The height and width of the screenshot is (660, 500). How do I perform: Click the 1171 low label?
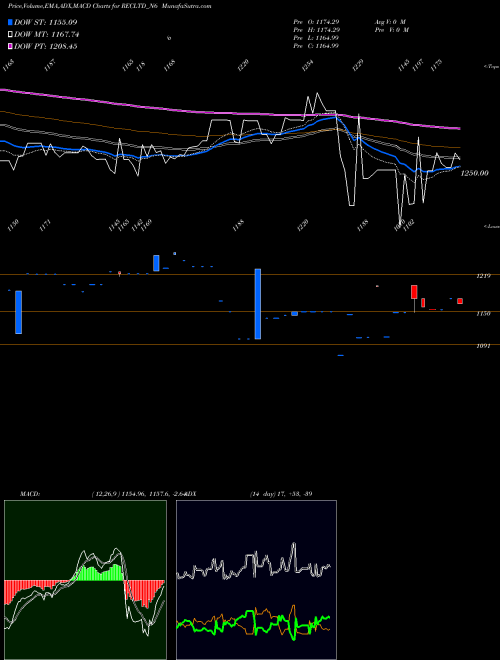click(x=45, y=225)
